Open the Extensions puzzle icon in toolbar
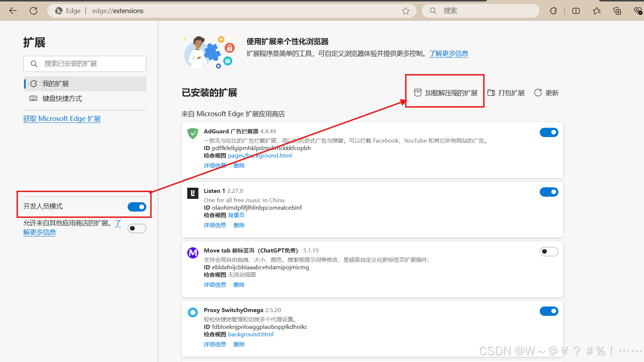 [x=554, y=11]
